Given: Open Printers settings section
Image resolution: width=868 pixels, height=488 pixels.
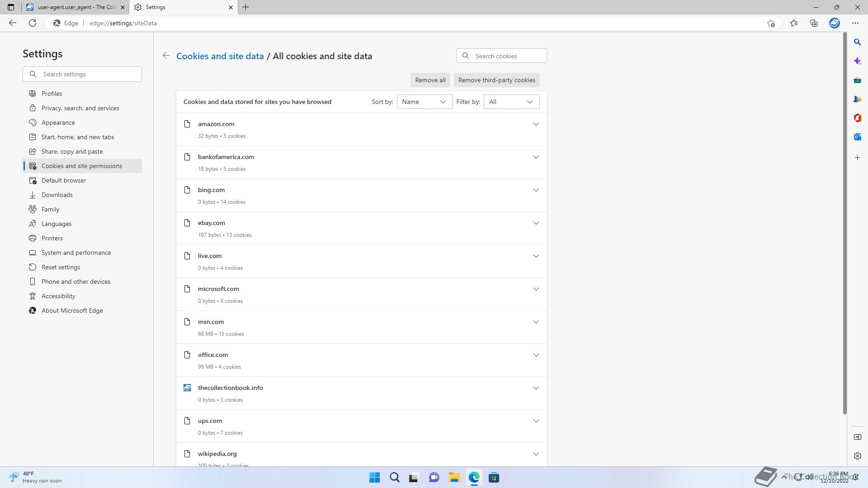Looking at the screenshot, I should coord(82,238).
